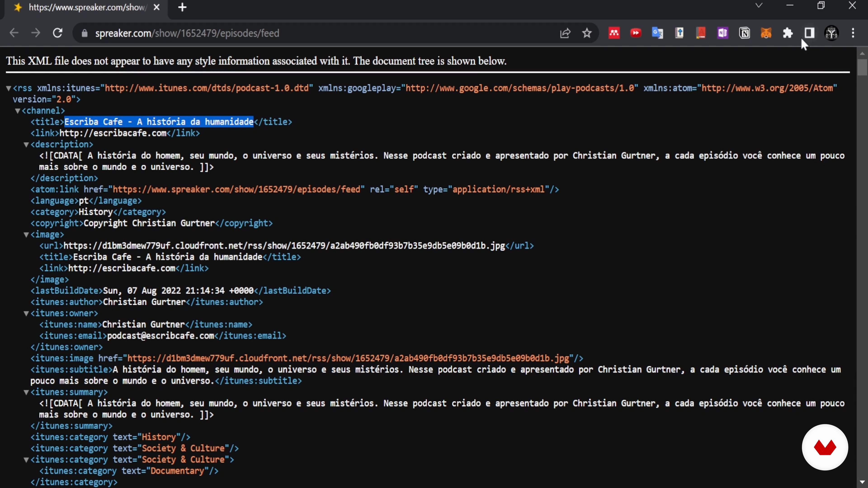Collapse the image element
Viewport: 868px width, 488px height.
click(x=26, y=235)
